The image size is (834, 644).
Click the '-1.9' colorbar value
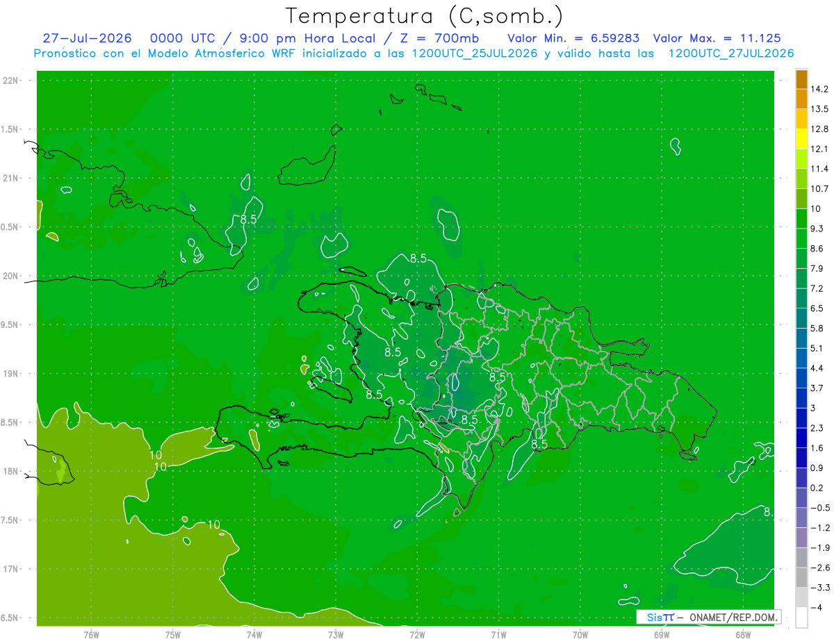coord(820,547)
